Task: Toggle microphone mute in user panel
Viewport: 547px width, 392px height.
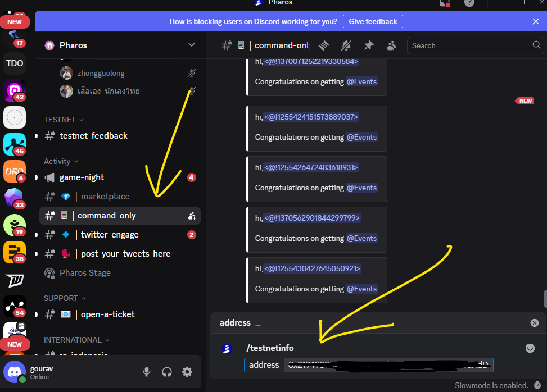Action: pos(147,372)
